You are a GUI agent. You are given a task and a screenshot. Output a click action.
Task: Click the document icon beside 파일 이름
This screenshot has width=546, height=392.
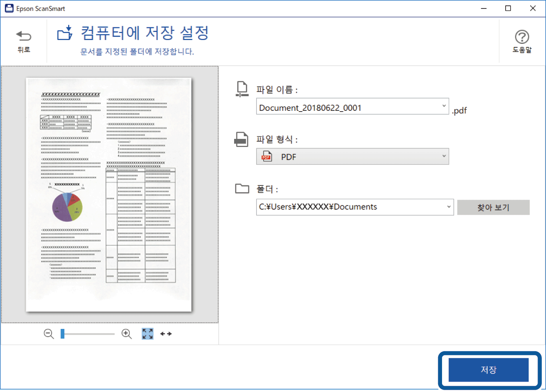[x=242, y=89]
